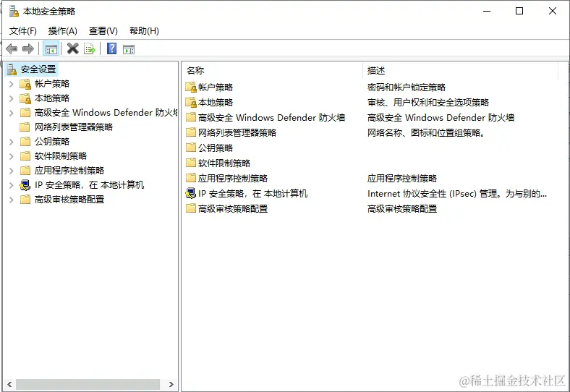570x392 pixels.
Task: Click the right arrow of tree scrollbar
Action: point(171,384)
